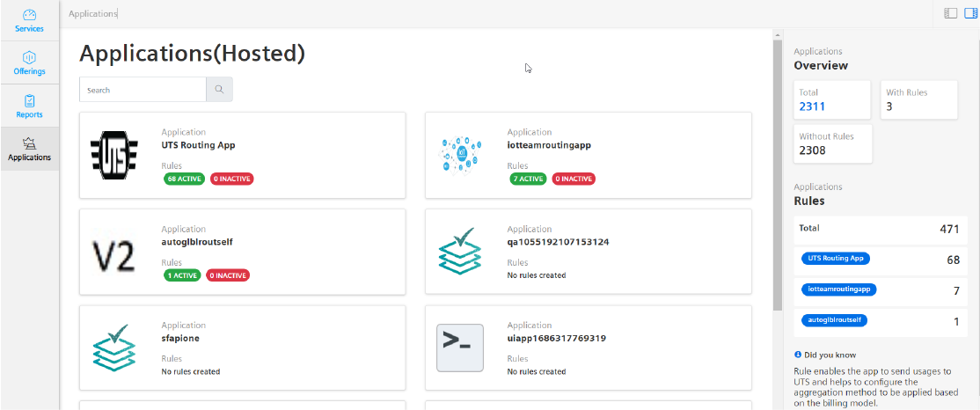This screenshot has height=410, width=980.
Task: Open the Services section in the sidebar
Action: coord(29,20)
